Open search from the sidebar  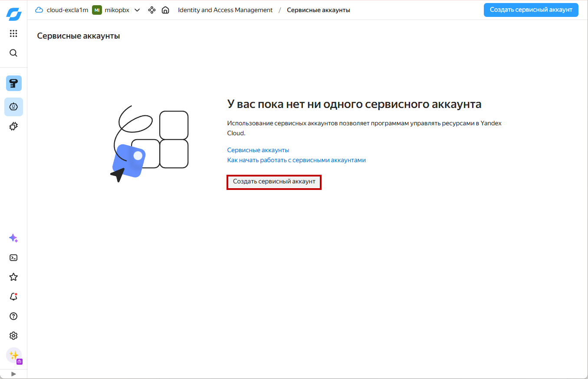(x=13, y=53)
